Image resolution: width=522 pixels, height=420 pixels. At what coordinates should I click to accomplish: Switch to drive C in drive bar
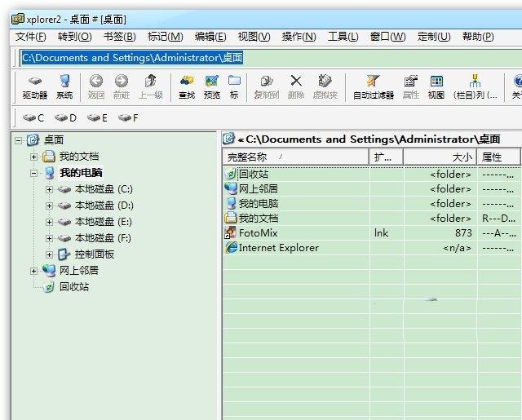(x=33, y=118)
